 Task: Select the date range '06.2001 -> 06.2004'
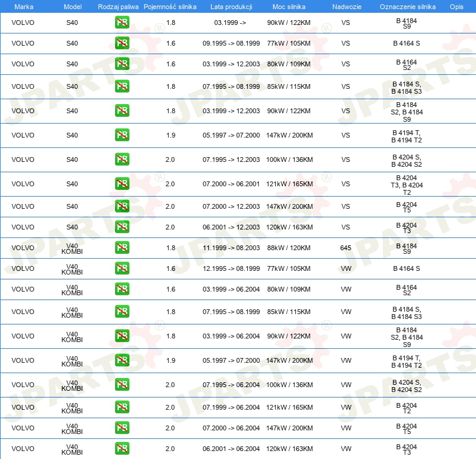point(231,449)
